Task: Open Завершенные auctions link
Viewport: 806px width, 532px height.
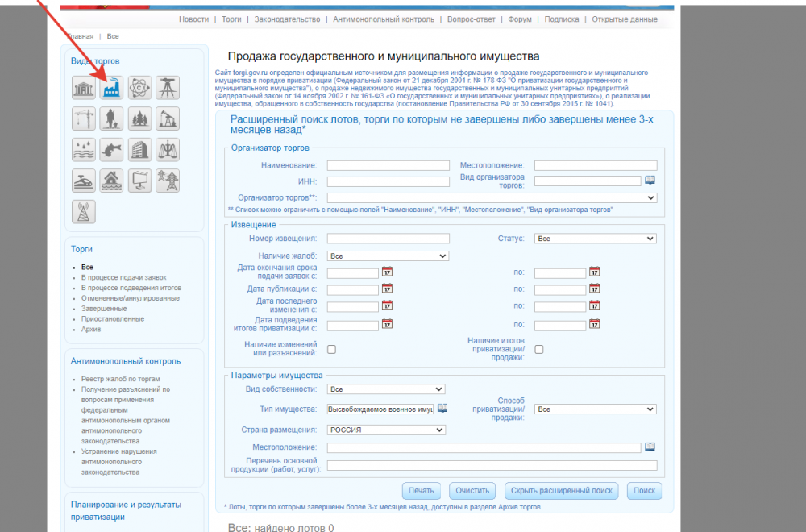Action: (104, 309)
